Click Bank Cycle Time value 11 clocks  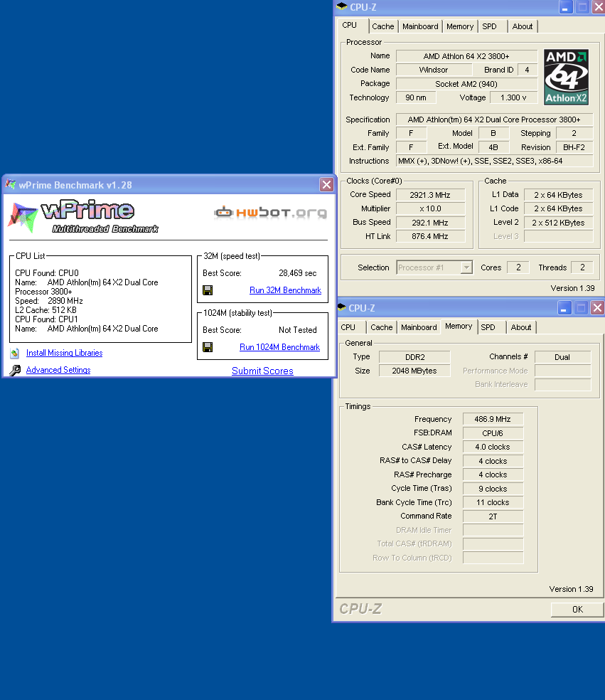(x=493, y=502)
